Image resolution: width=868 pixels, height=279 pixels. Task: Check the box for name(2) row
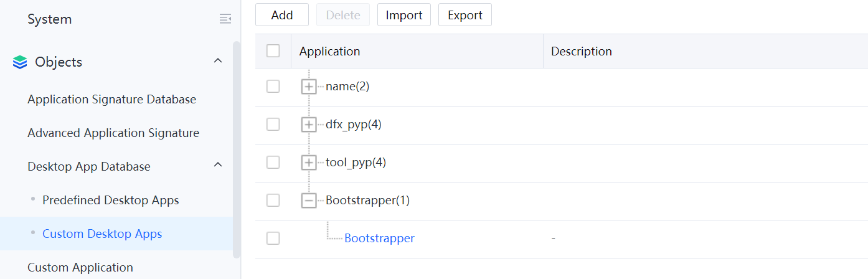pos(273,87)
